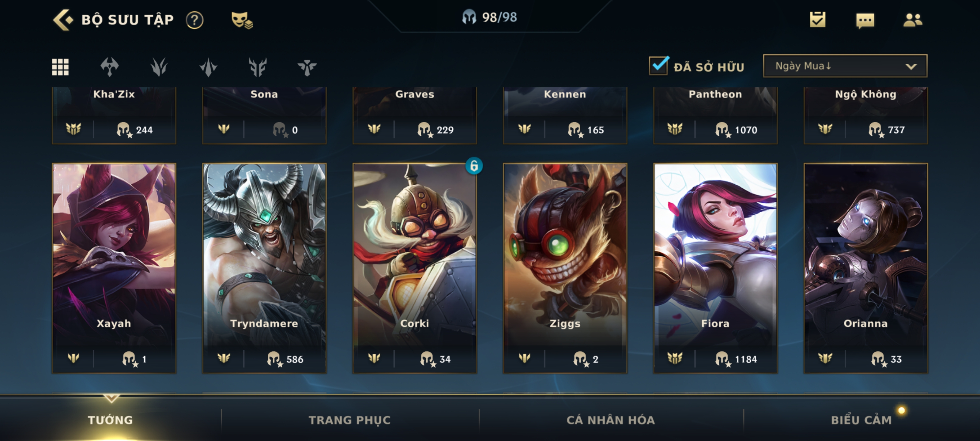Switch to the Cá Nhân Hóa tab
Viewport: 980px width, 441px height.
611,420
